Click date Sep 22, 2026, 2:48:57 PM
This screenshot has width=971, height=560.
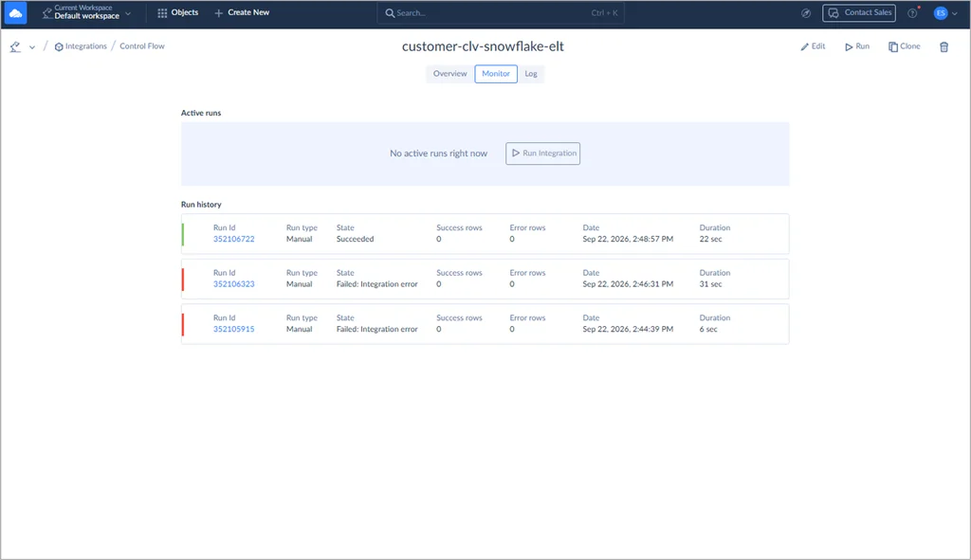628,239
